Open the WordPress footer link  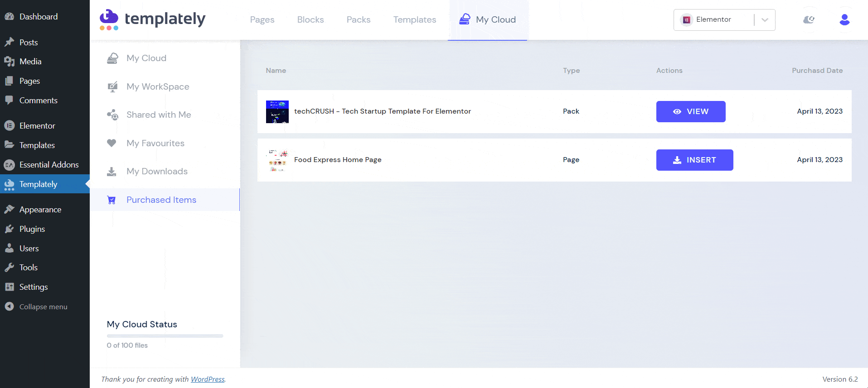[x=208, y=379]
